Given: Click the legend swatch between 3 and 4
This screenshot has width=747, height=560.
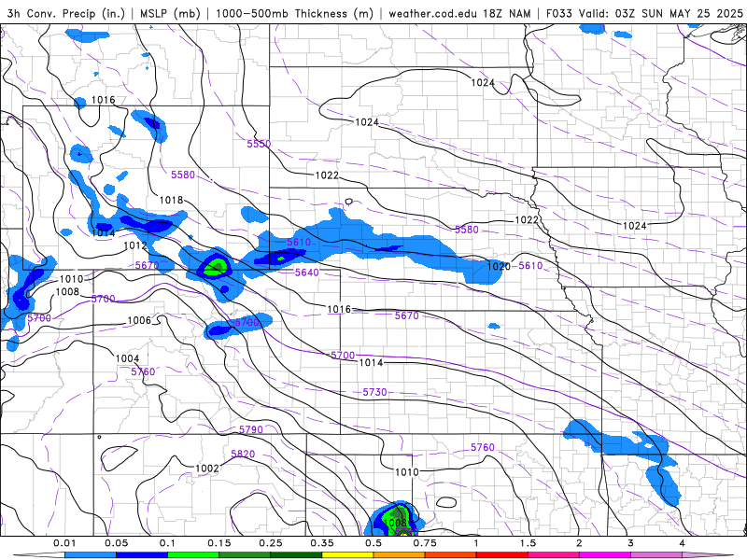Looking at the screenshot, I should 656,555.
